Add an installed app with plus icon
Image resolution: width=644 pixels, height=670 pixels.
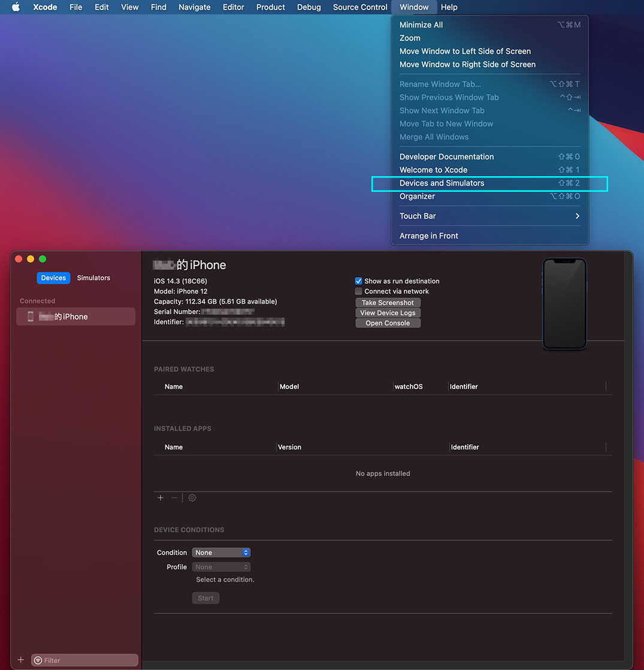(161, 498)
